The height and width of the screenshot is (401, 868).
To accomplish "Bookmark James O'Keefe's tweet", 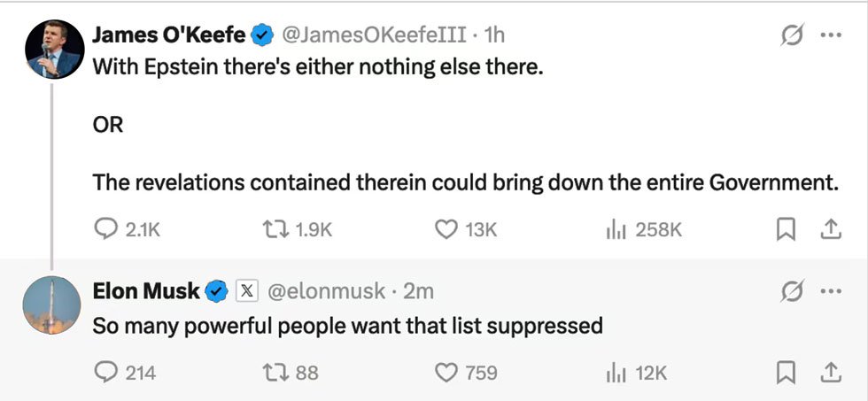I will [786, 229].
